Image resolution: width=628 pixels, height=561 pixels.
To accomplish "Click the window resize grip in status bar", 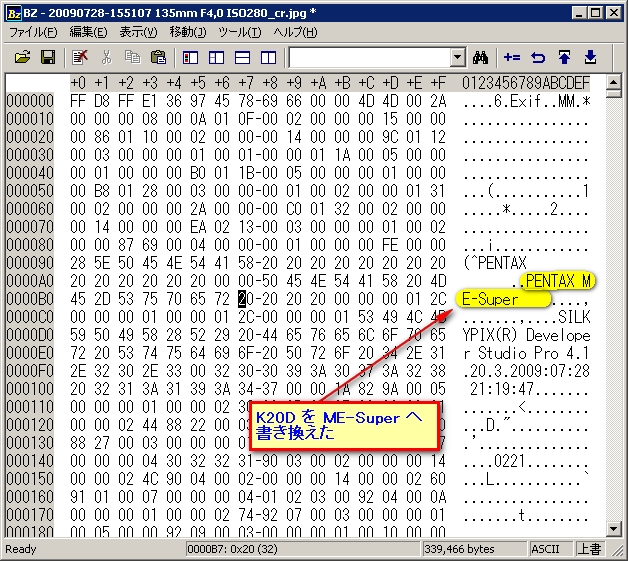I will [x=616, y=551].
